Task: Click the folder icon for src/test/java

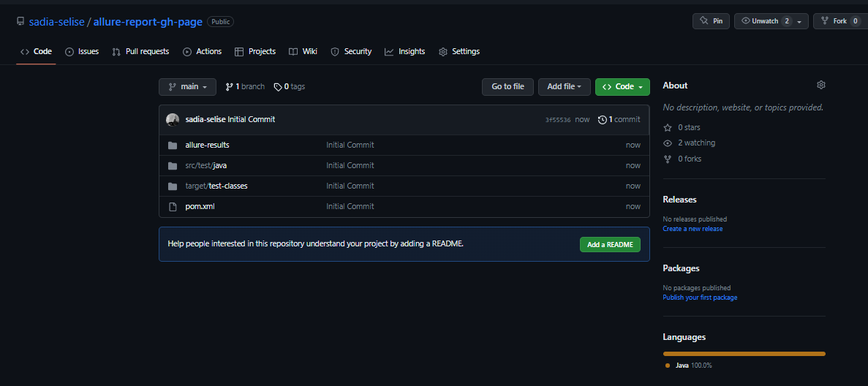Action: [173, 166]
